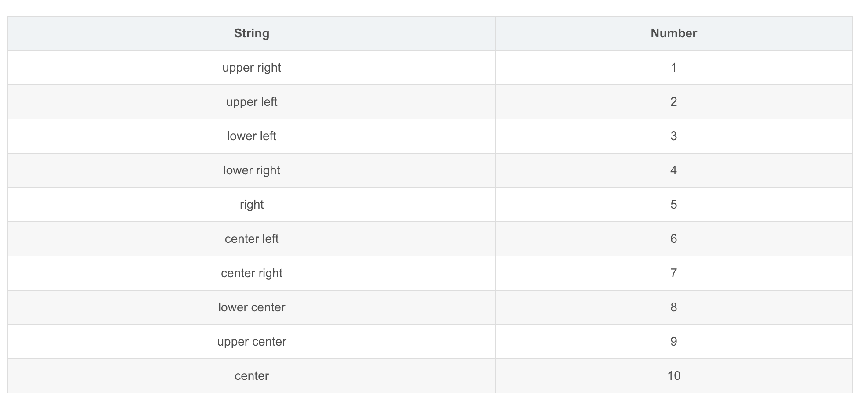Select the "upper right" table cell
Screen dimensions: 868x404
point(251,68)
